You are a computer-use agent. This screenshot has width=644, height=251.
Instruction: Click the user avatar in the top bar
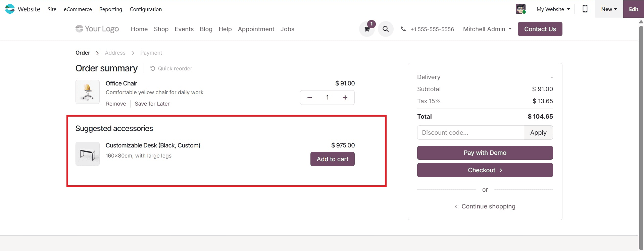[x=521, y=9]
